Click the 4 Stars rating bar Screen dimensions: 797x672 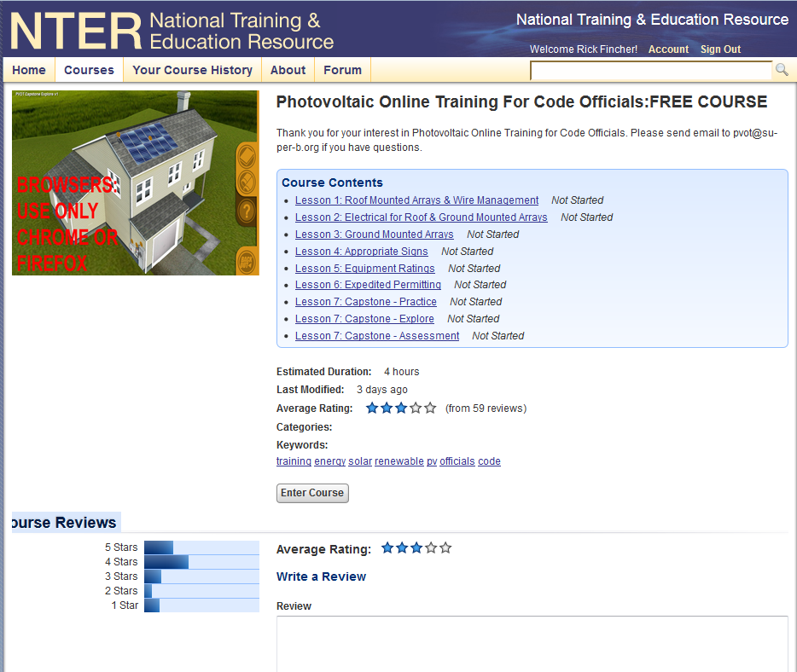(166, 561)
